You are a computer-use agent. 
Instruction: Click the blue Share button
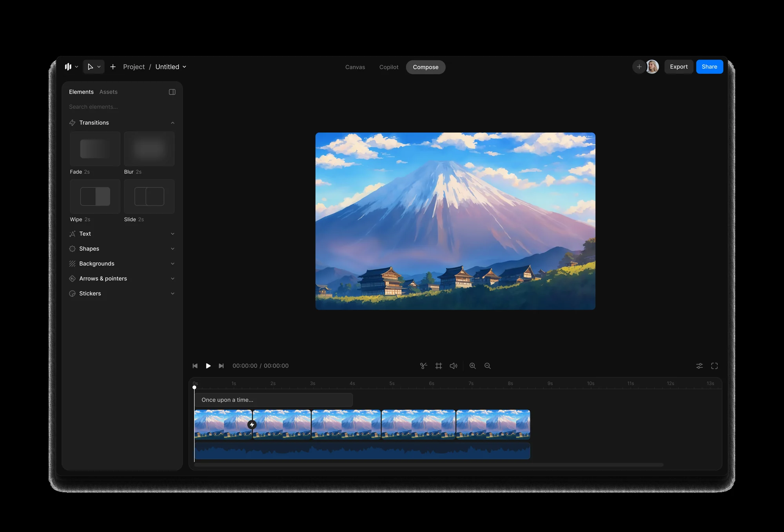[710, 67]
